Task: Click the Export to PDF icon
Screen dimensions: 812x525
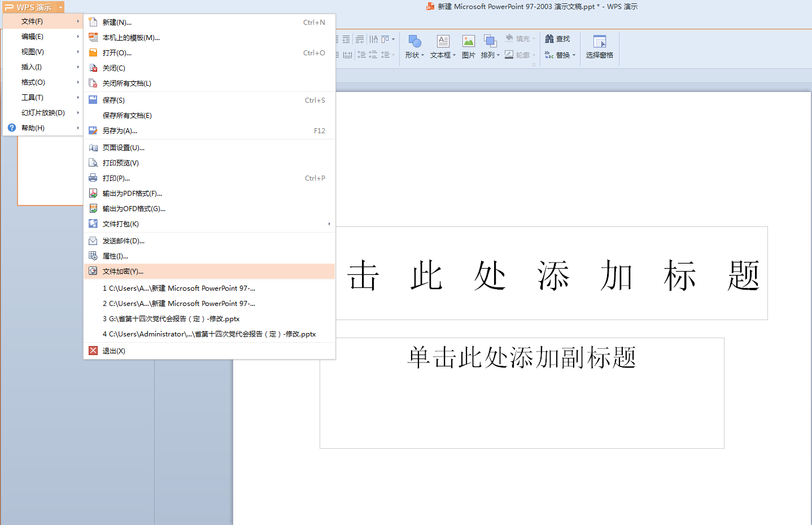Action: pyautogui.click(x=93, y=193)
